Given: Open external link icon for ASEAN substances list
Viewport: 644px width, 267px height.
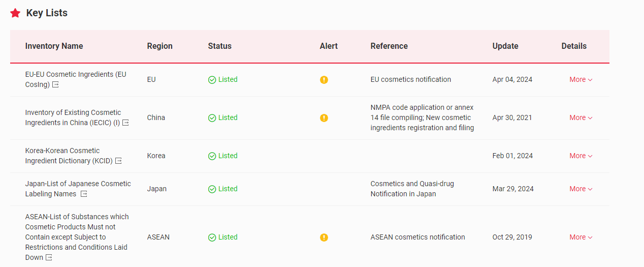Looking at the screenshot, I should 49,258.
